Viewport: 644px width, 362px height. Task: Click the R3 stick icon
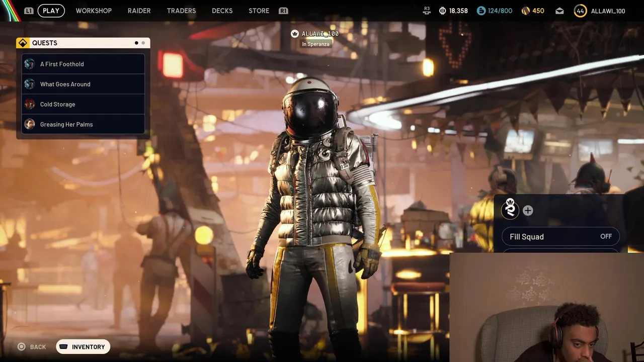(427, 11)
